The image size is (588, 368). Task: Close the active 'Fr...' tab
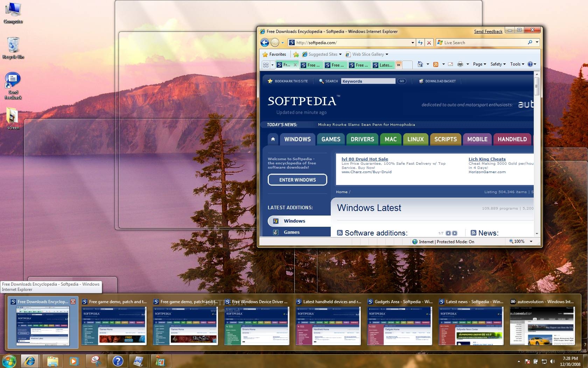pos(295,65)
